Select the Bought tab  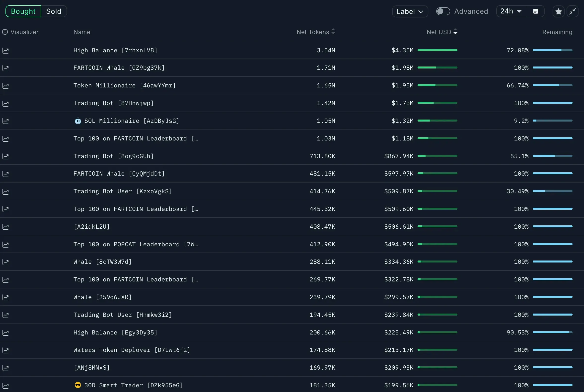click(23, 11)
